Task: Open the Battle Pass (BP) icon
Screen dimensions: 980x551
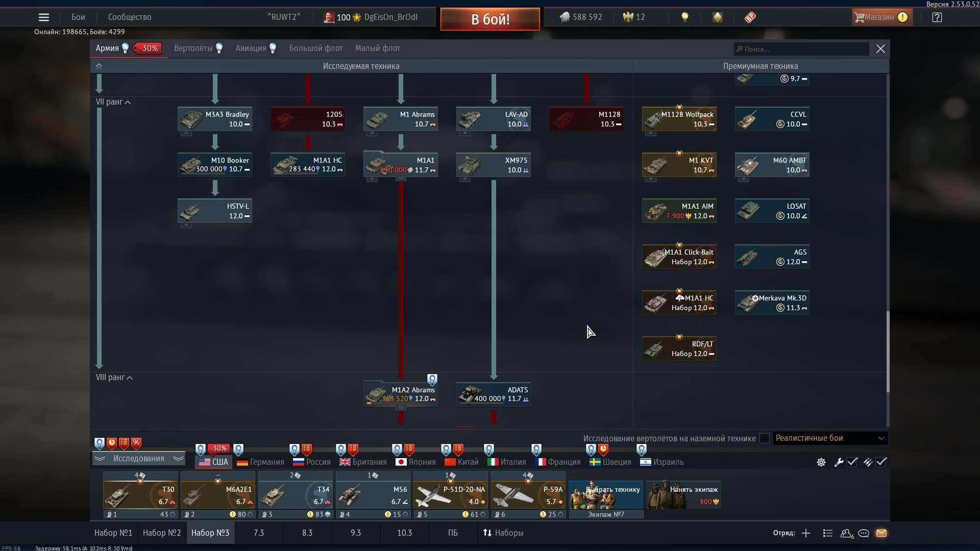Action: tap(749, 17)
